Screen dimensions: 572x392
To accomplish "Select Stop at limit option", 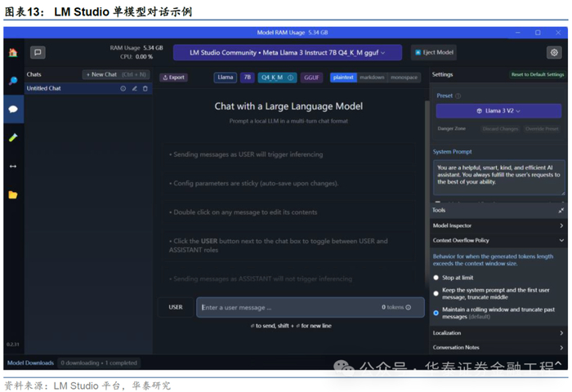I will click(x=436, y=278).
